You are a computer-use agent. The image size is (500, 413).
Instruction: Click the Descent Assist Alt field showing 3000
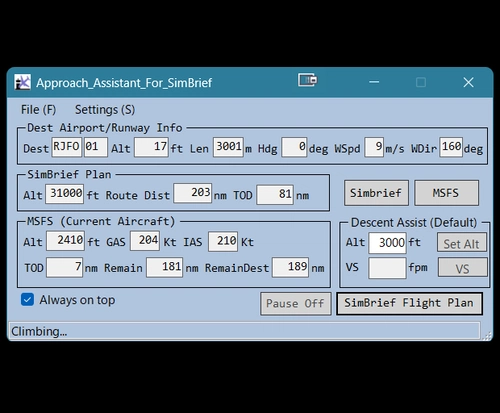(387, 243)
